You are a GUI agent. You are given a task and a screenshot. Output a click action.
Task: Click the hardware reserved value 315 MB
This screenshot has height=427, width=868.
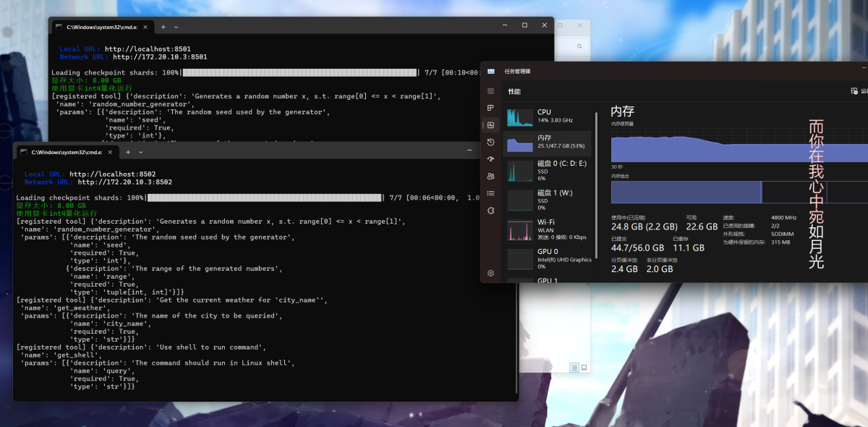pyautogui.click(x=780, y=242)
